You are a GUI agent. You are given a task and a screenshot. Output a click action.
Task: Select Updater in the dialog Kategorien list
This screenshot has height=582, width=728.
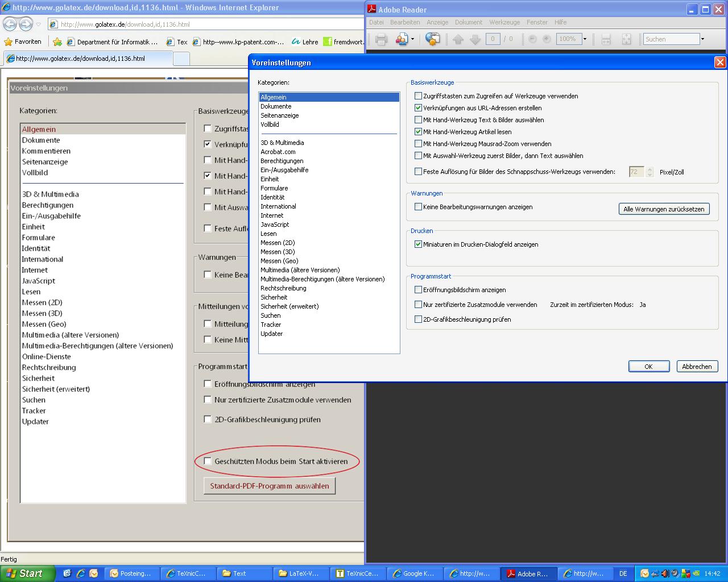[x=329, y=334]
